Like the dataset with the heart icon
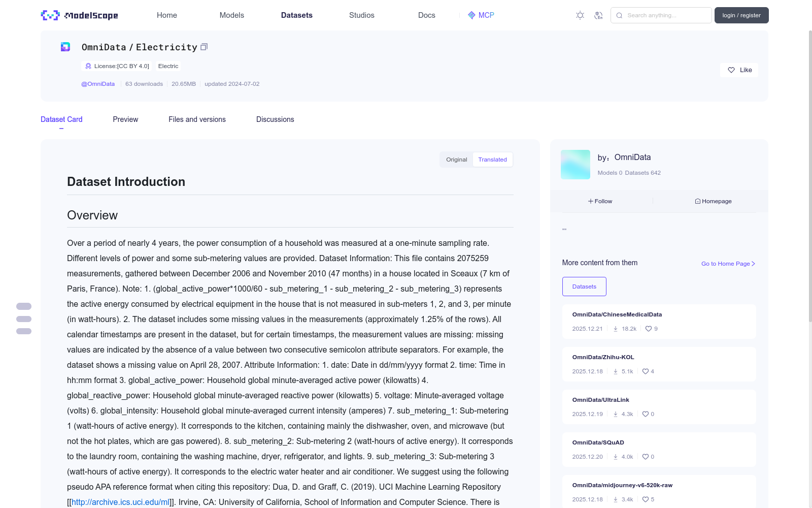The height and width of the screenshot is (508, 812). click(731, 70)
